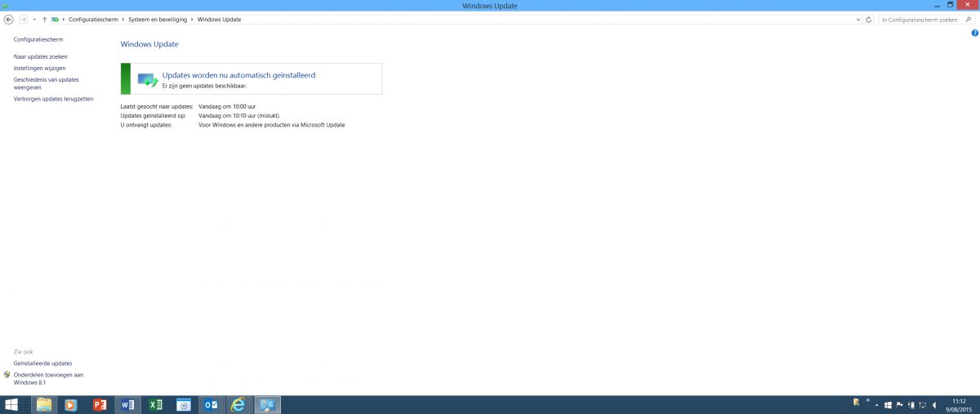980x414 pixels.
Task: Click the Control Panel icon in the address bar
Action: click(55, 19)
